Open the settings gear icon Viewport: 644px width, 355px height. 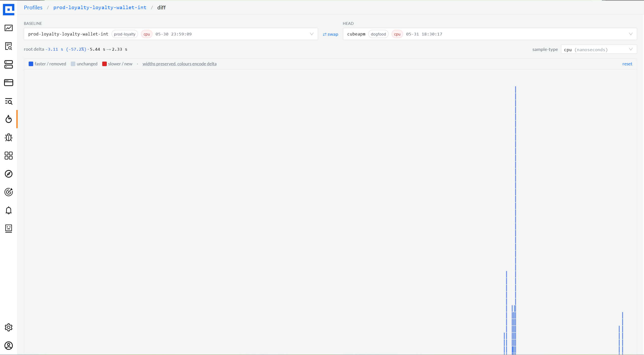click(9, 327)
